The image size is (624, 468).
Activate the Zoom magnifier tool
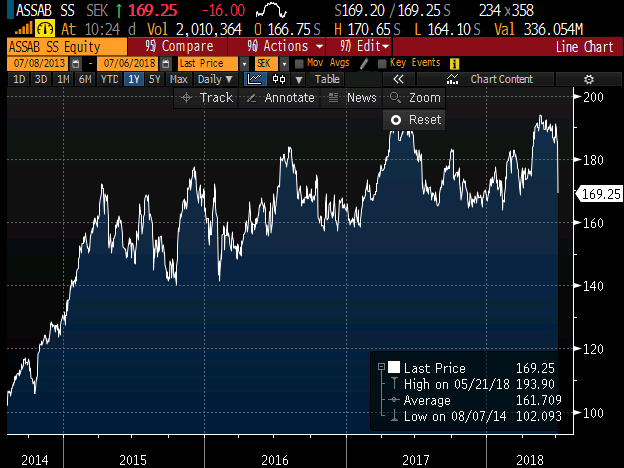[414, 98]
